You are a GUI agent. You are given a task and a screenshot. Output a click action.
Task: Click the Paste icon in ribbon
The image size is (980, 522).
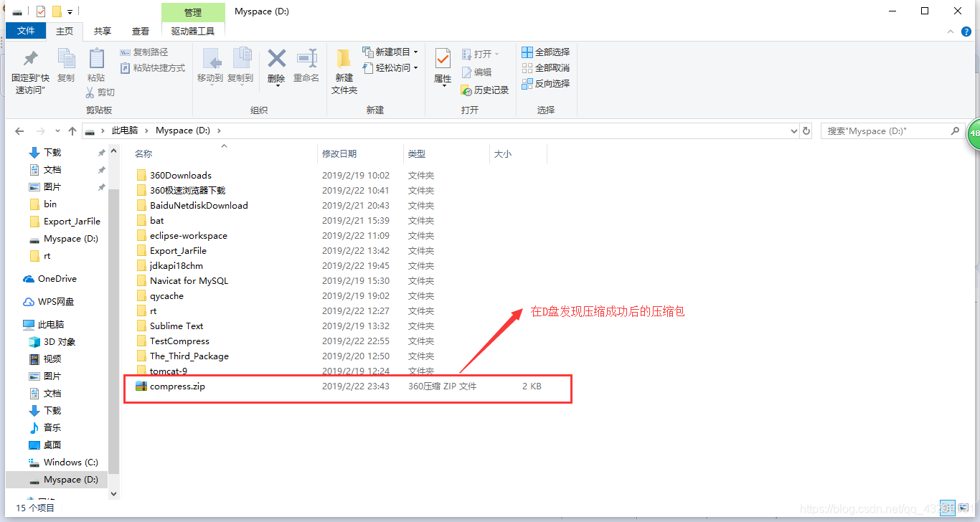96,65
